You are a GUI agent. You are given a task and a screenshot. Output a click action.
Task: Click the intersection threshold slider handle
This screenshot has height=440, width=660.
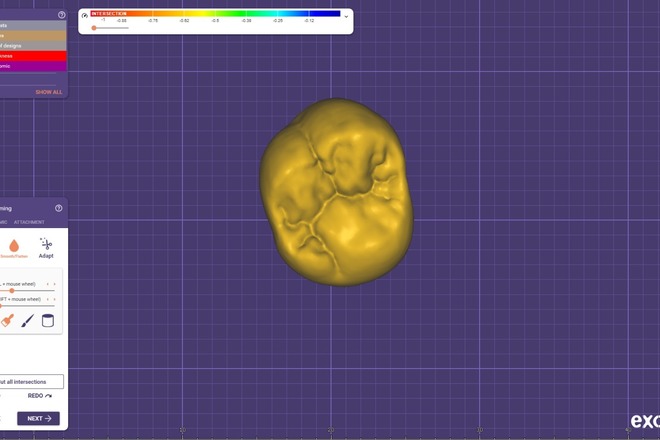pos(94,28)
